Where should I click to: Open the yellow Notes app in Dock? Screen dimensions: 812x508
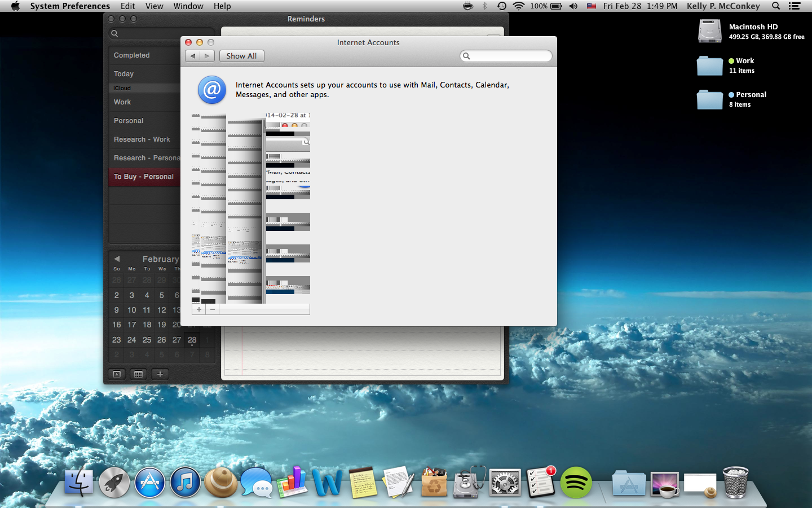pyautogui.click(x=363, y=483)
